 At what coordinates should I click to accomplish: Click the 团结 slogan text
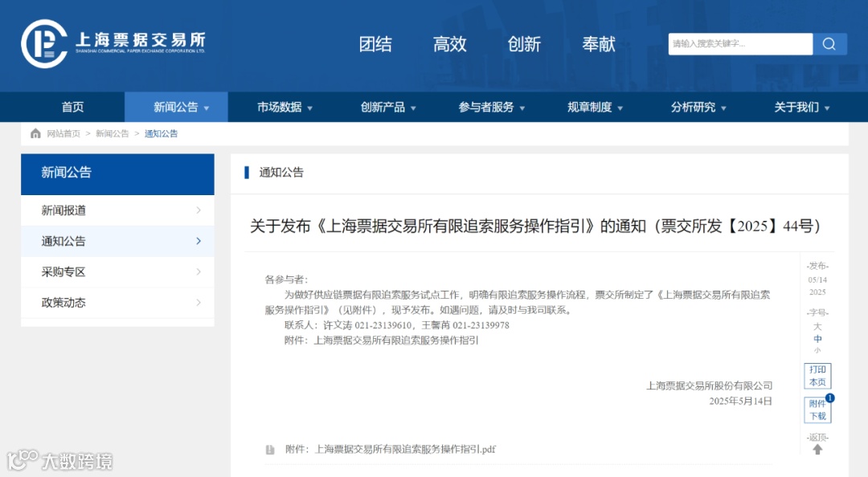375,43
